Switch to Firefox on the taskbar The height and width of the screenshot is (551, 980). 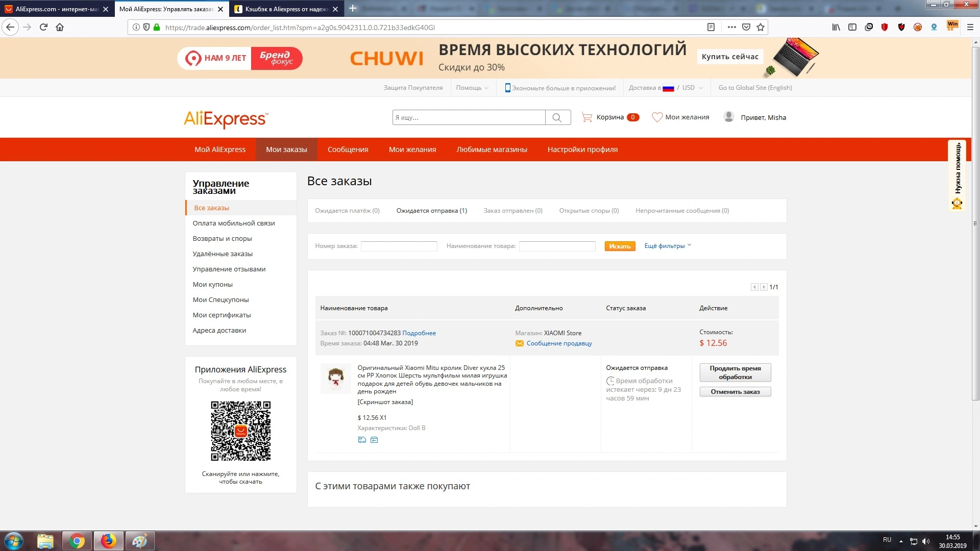108,541
